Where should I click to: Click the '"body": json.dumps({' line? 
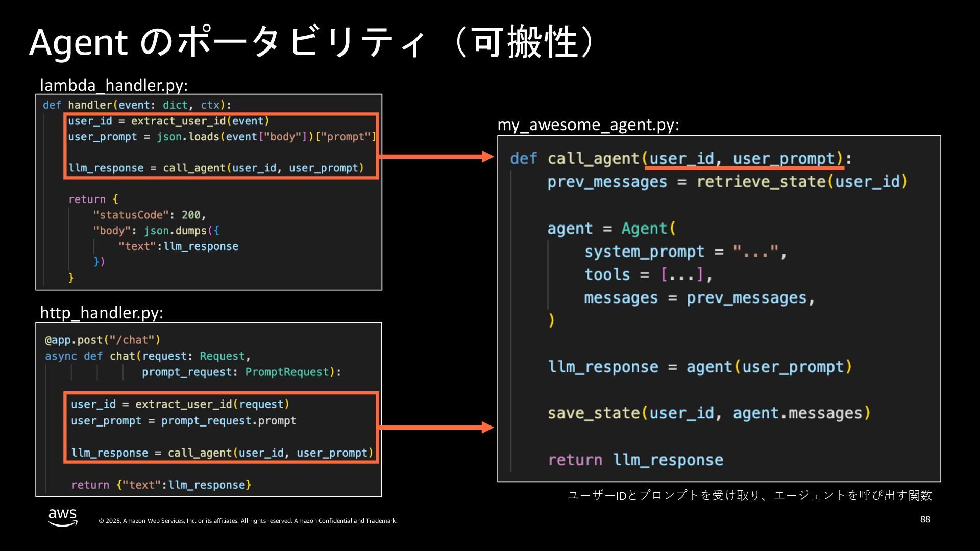coord(156,231)
